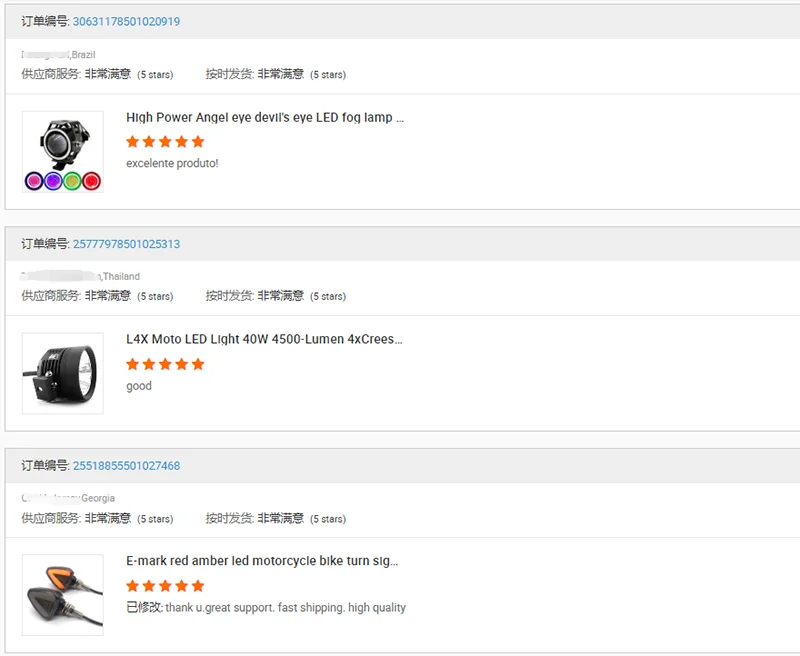
Task: Select first star under L4X Moto LED title
Action: [133, 364]
